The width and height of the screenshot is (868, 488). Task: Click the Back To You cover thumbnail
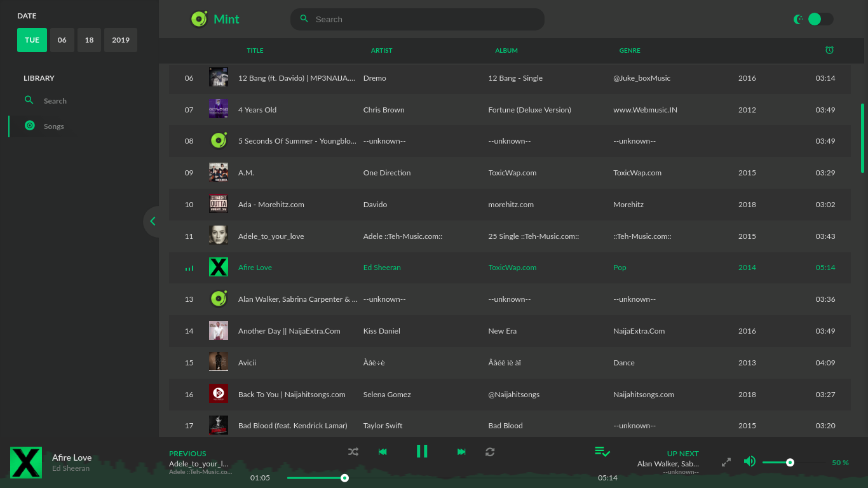[219, 394]
